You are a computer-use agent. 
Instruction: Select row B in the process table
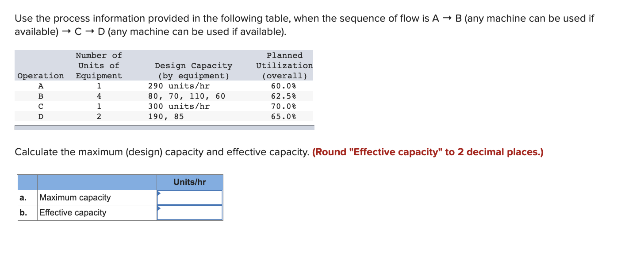tap(164, 96)
